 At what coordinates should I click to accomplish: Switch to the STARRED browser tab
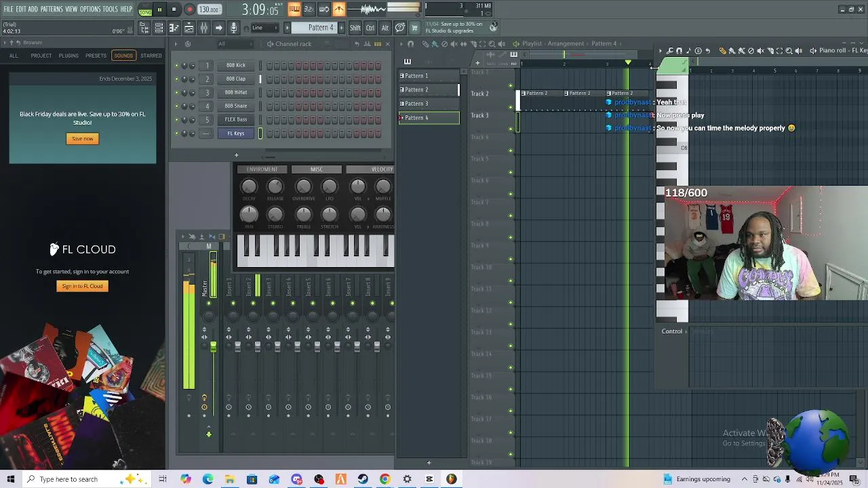(151, 56)
